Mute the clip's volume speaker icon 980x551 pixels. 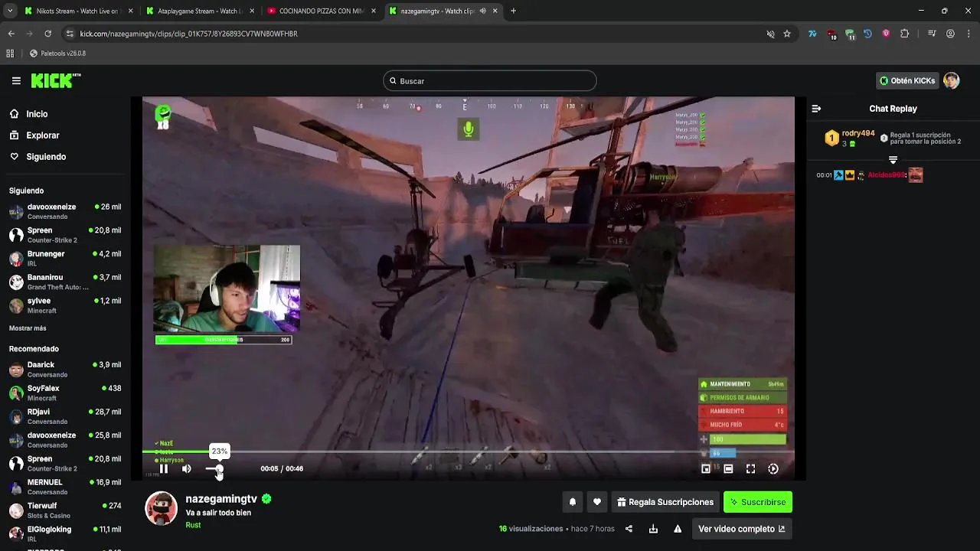point(187,469)
